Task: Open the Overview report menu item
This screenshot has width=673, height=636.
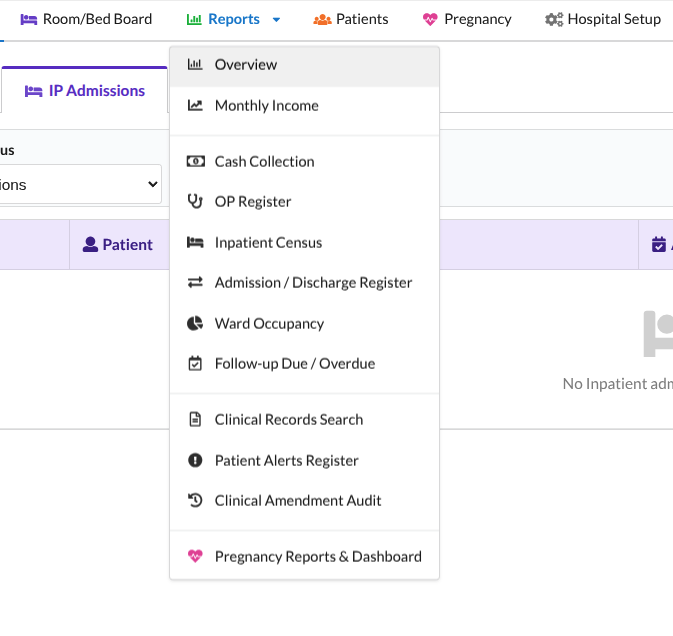Action: pos(304,65)
